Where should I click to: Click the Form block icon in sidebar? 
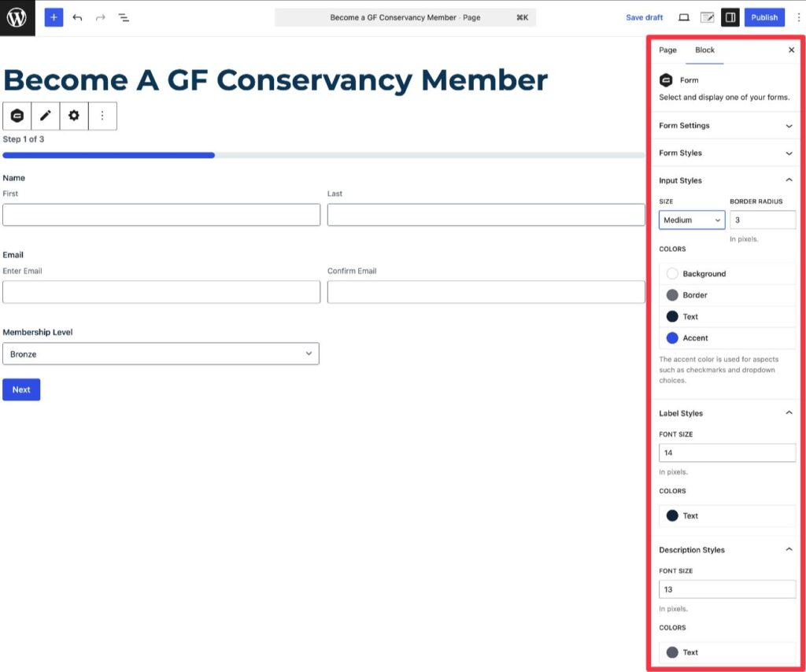pyautogui.click(x=666, y=79)
